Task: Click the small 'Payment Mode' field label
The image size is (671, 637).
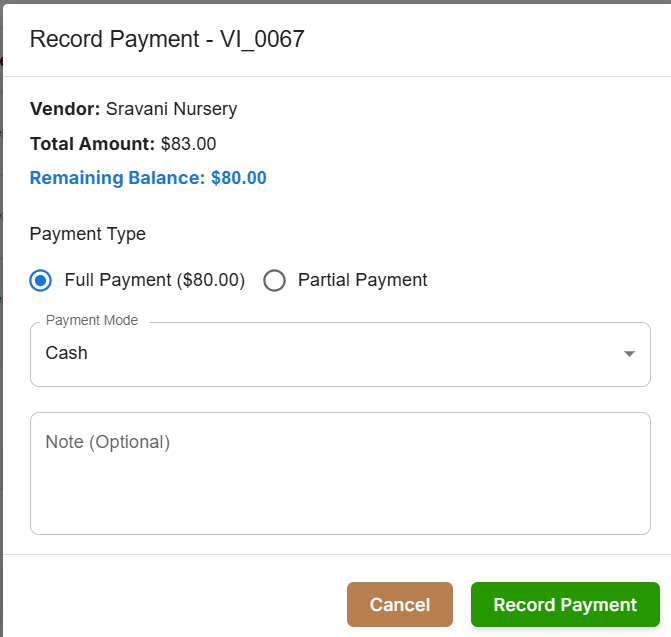Action: click(x=92, y=321)
